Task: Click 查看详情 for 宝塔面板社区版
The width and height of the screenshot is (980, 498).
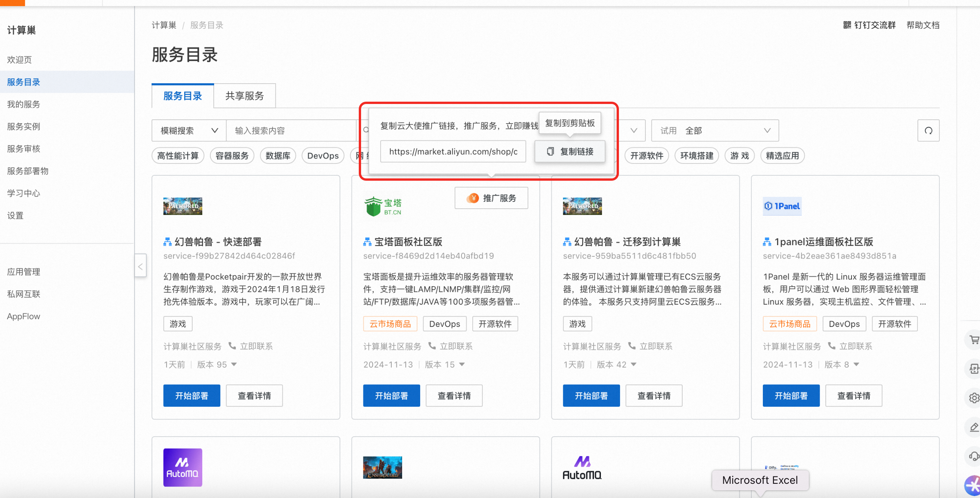Action: coord(454,396)
